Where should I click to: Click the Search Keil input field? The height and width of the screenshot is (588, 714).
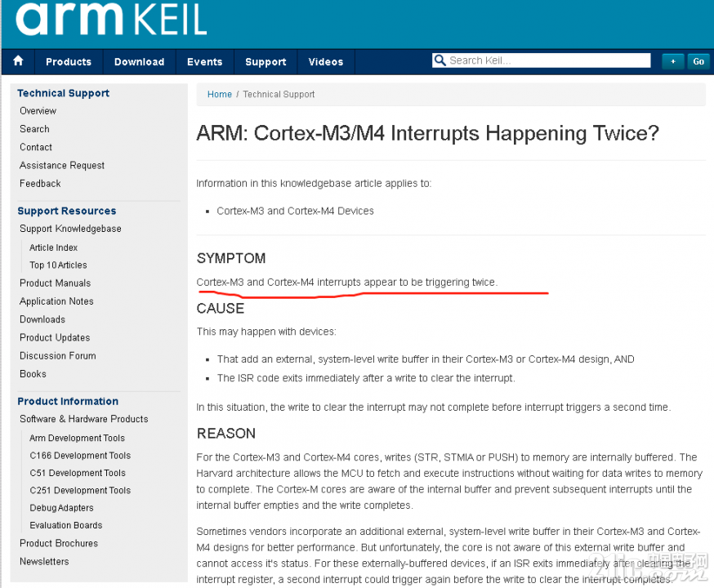tap(541, 60)
